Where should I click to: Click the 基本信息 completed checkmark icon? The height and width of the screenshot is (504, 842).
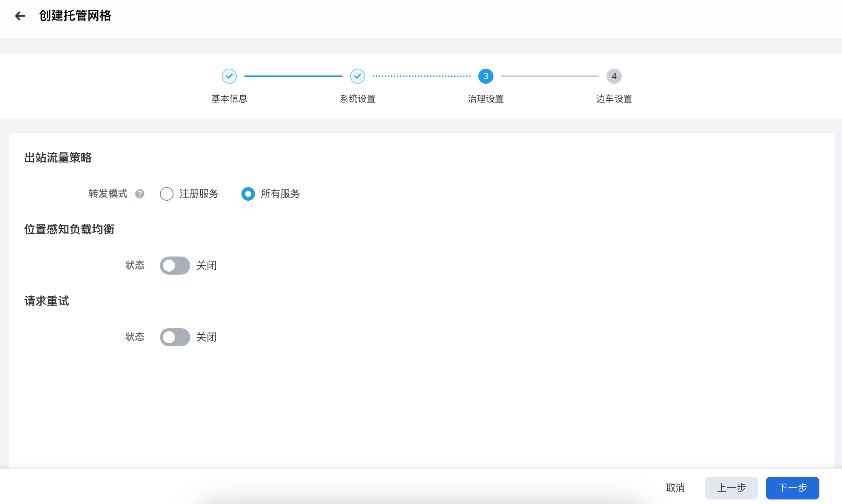(x=229, y=76)
